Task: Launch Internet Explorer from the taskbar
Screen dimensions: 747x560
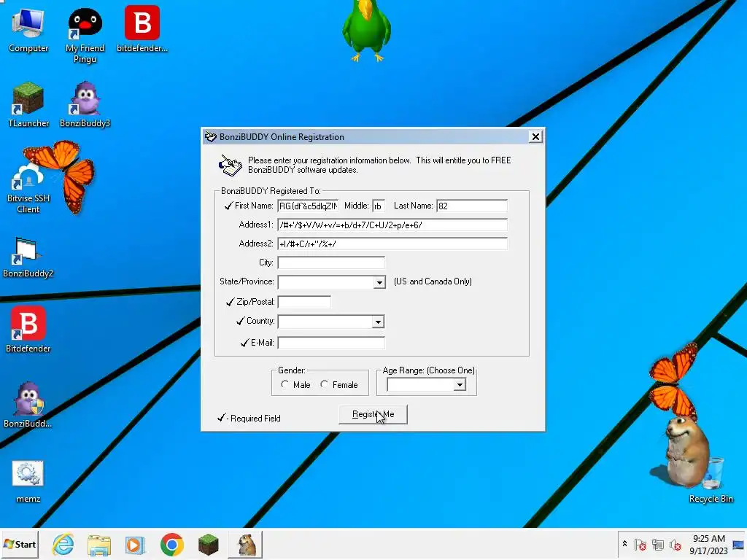Action: click(63, 544)
